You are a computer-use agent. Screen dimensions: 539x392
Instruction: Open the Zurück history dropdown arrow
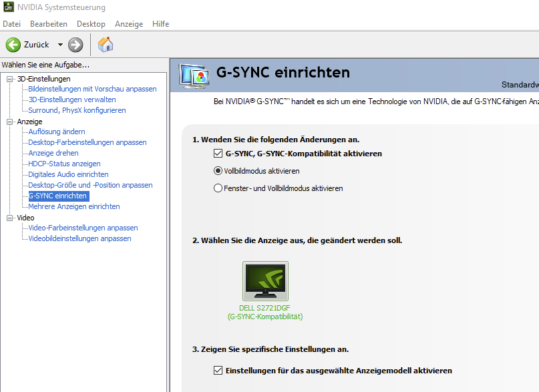(x=60, y=45)
